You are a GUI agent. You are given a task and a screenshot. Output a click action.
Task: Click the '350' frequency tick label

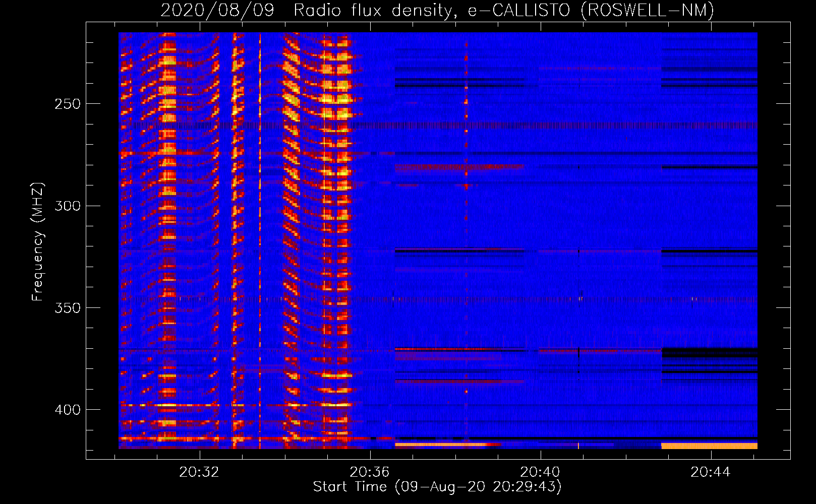[68, 307]
